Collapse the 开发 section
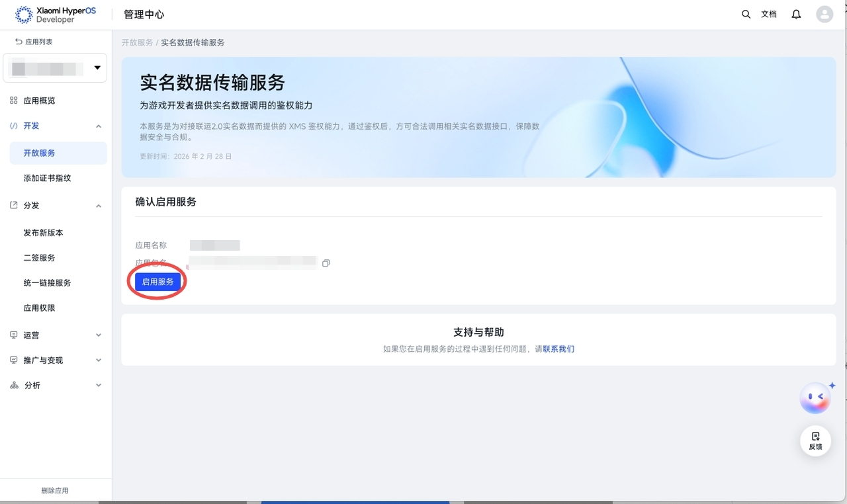 pyautogui.click(x=99, y=126)
